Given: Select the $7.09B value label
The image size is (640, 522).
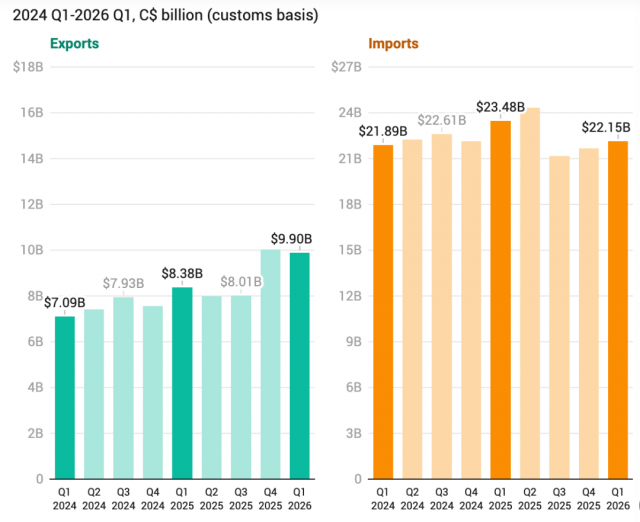Looking at the screenshot, I should pos(64,302).
